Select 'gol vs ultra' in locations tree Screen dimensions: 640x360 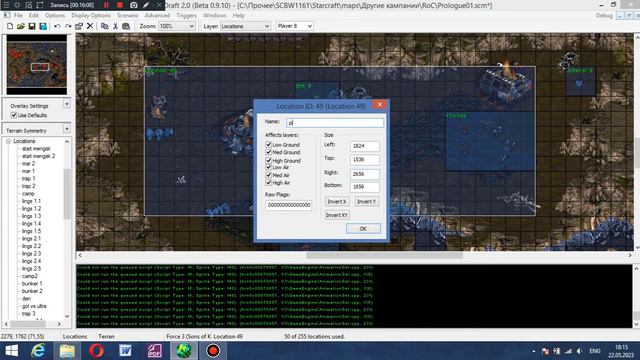[34, 306]
